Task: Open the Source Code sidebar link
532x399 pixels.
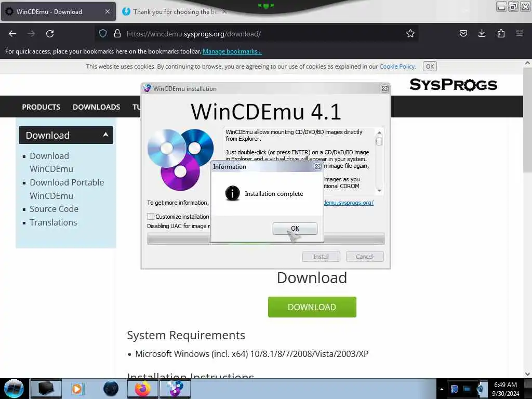Action: [x=54, y=209]
